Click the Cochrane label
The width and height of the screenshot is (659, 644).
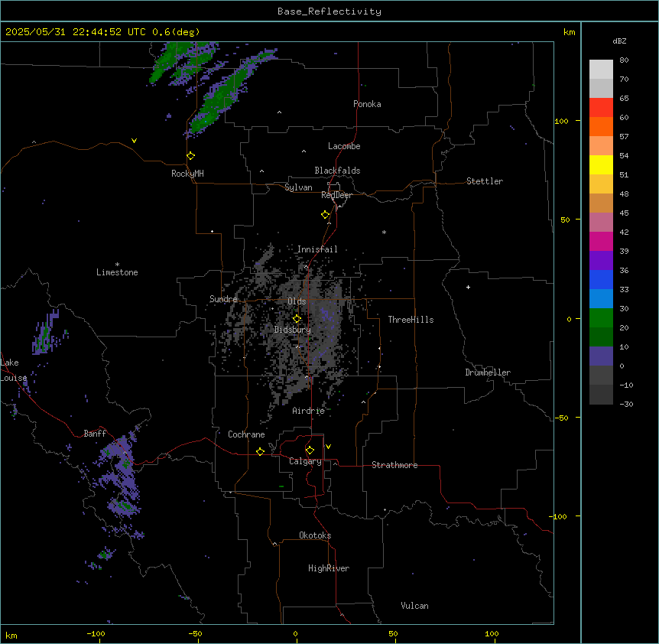(x=246, y=434)
